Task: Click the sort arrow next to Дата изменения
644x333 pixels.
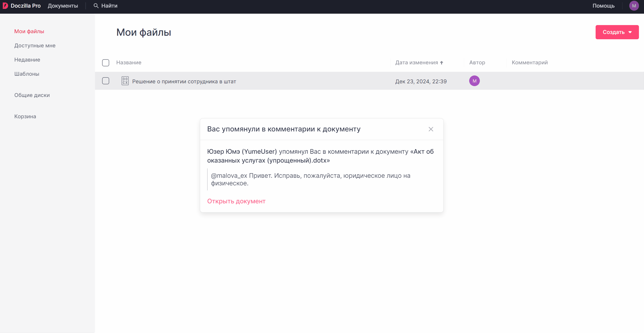Action: (x=442, y=63)
